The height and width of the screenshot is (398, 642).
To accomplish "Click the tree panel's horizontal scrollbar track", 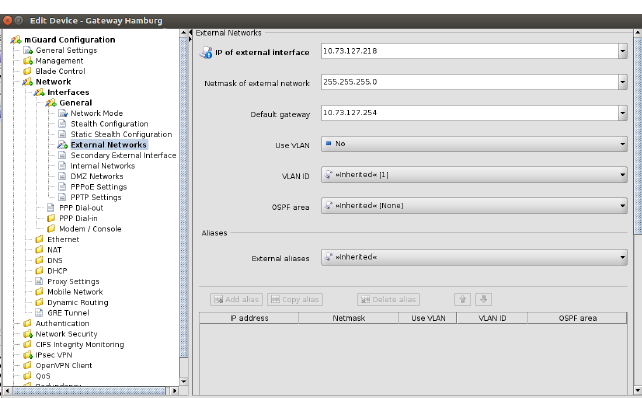I will [x=89, y=391].
